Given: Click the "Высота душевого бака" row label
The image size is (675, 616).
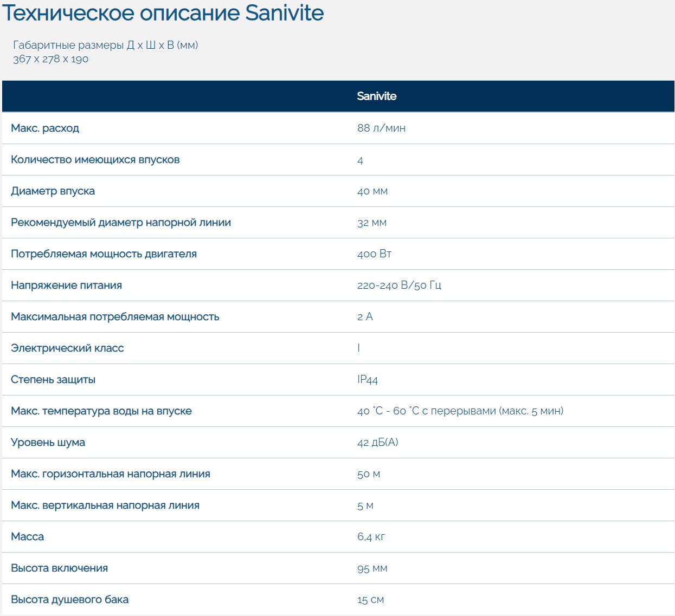Looking at the screenshot, I should (69, 600).
